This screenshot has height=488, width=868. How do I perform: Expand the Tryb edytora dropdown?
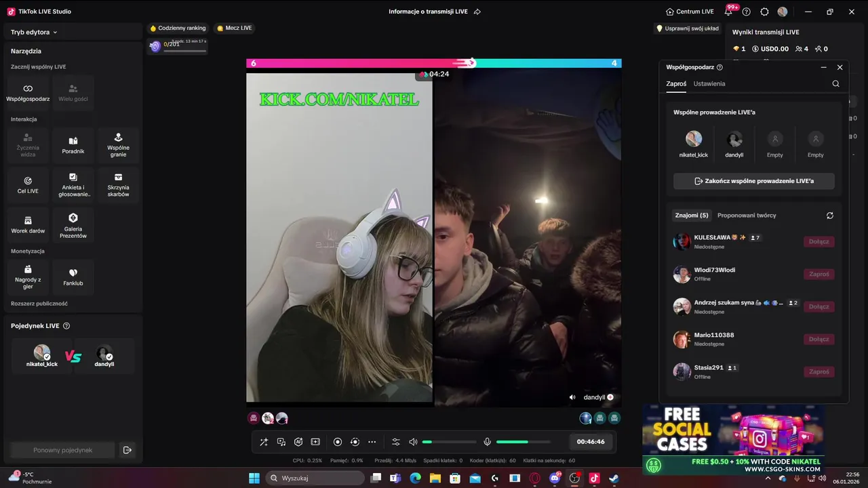[34, 32]
